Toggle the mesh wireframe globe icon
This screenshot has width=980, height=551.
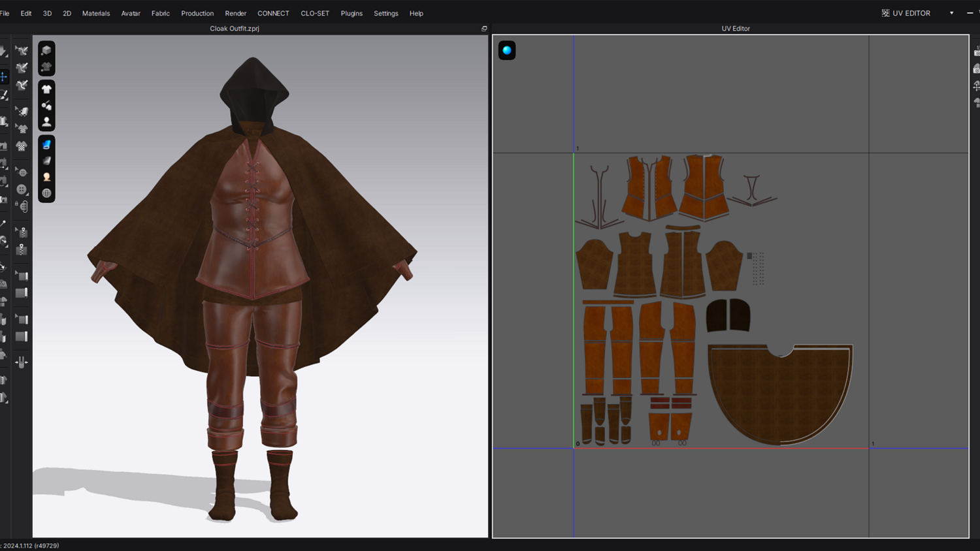pyautogui.click(x=46, y=193)
